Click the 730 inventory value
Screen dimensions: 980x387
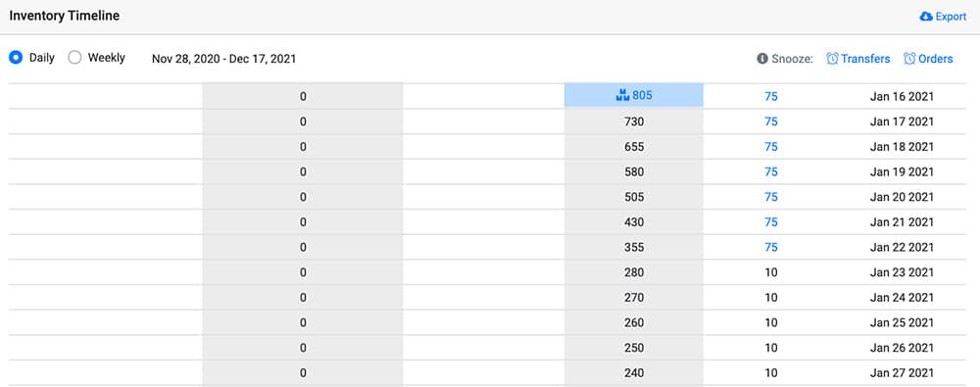click(634, 121)
